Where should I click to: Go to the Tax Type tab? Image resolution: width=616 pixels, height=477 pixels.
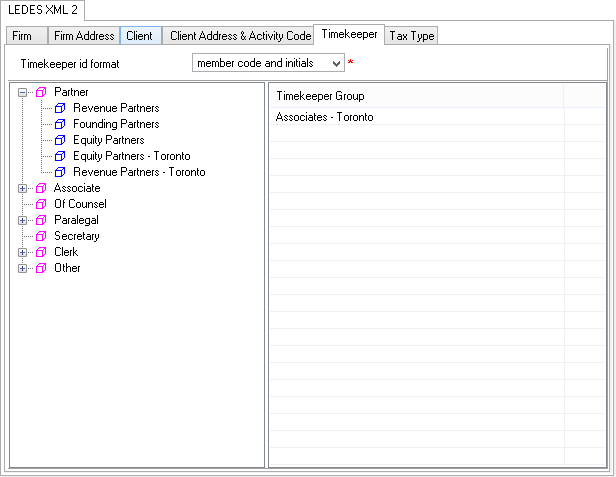(x=411, y=36)
